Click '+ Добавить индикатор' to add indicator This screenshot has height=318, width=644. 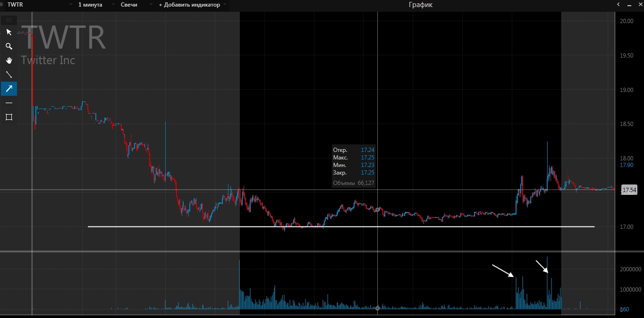point(189,5)
